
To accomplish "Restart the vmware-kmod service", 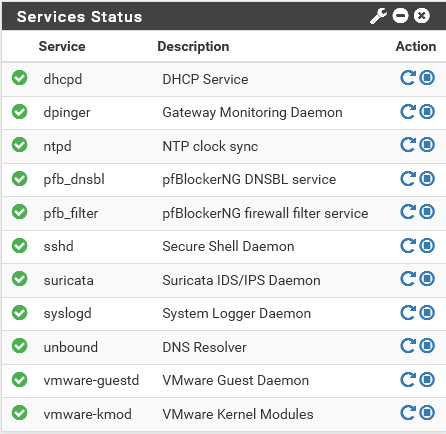I will 408,413.
